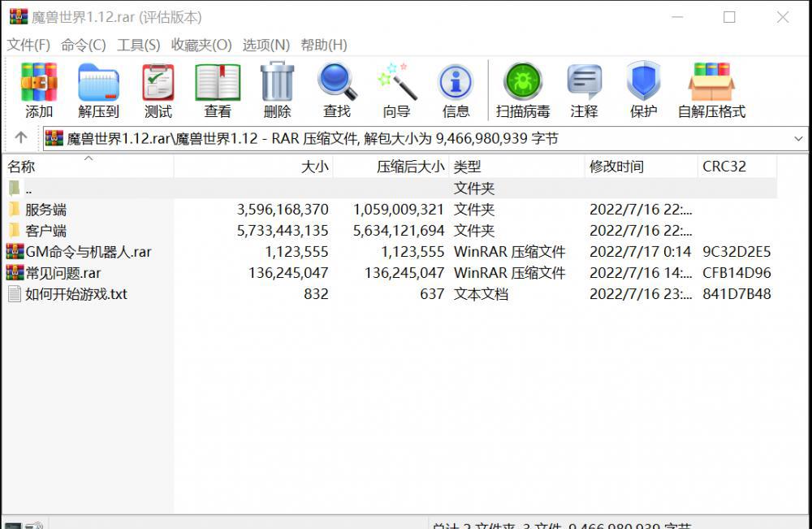This screenshot has height=529, width=812.
Task: Sort by Name (名称) column header
Action: [88, 167]
